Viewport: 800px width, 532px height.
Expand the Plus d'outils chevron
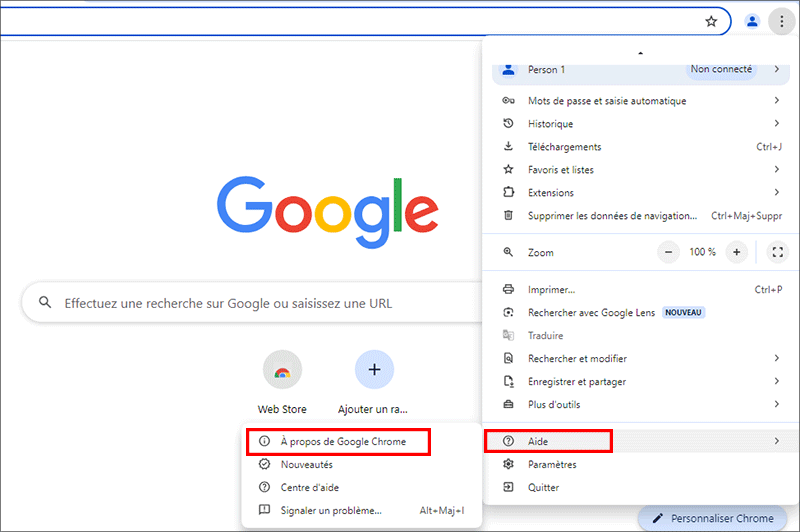pyautogui.click(x=777, y=404)
